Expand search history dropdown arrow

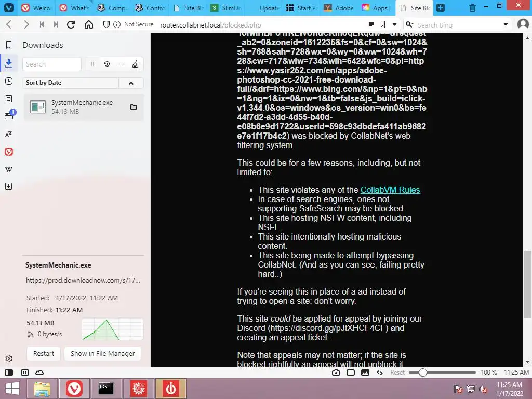coord(506,24)
